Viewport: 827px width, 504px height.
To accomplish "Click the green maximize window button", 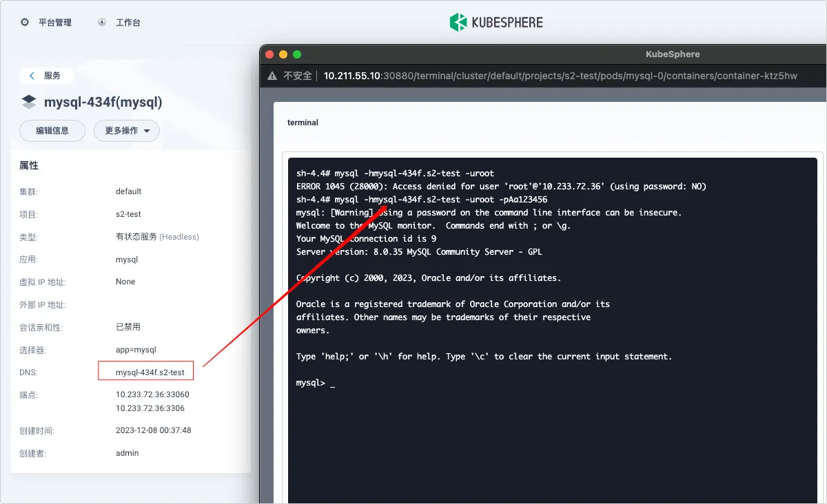I will click(x=297, y=54).
